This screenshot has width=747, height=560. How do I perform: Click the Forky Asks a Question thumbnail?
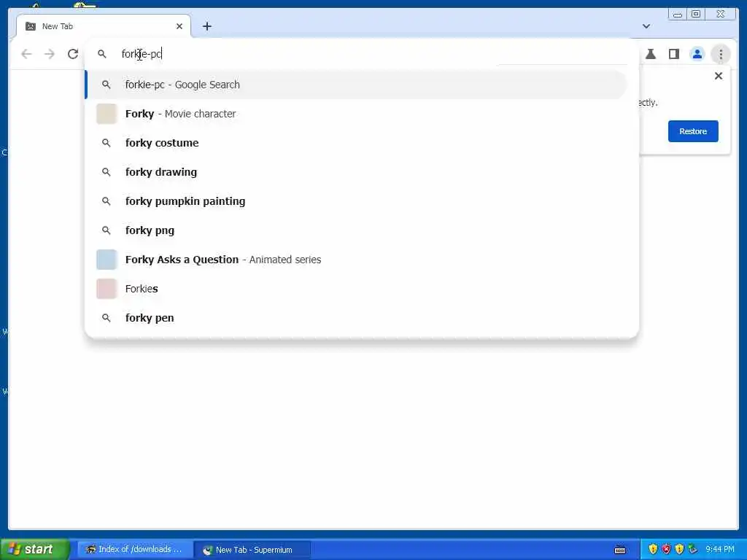point(107,260)
